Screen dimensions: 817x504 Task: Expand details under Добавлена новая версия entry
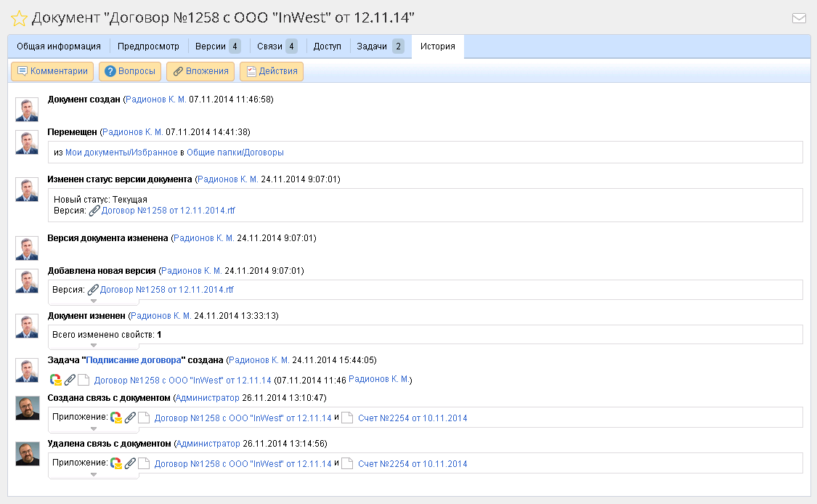[93, 301]
